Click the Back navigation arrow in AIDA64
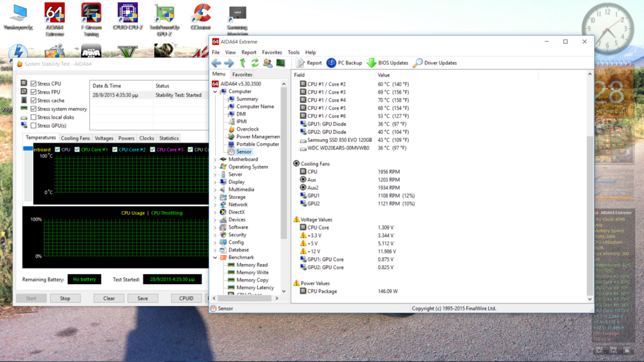This screenshot has width=644, height=362. pos(216,63)
